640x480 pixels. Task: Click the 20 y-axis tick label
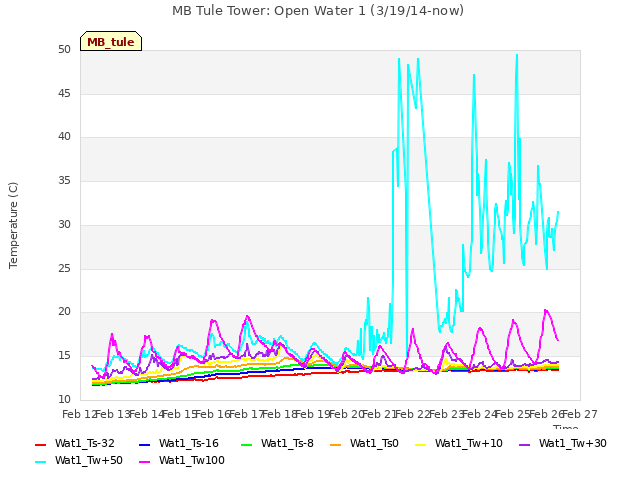pos(64,312)
